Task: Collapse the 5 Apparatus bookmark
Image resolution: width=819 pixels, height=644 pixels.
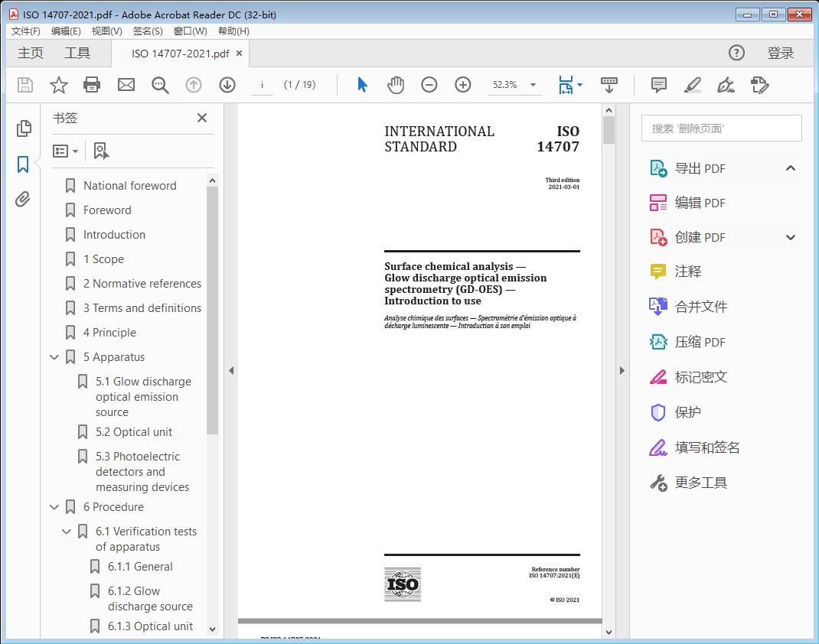Action: 54,356
